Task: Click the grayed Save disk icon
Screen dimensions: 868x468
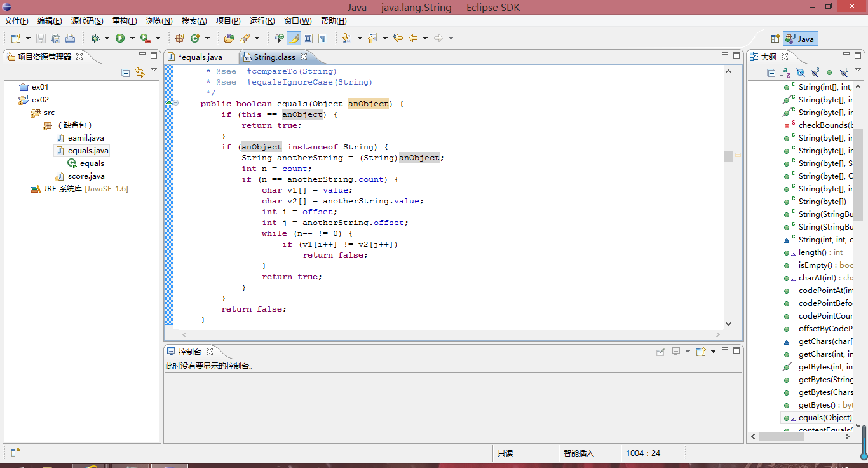Action: 40,38
